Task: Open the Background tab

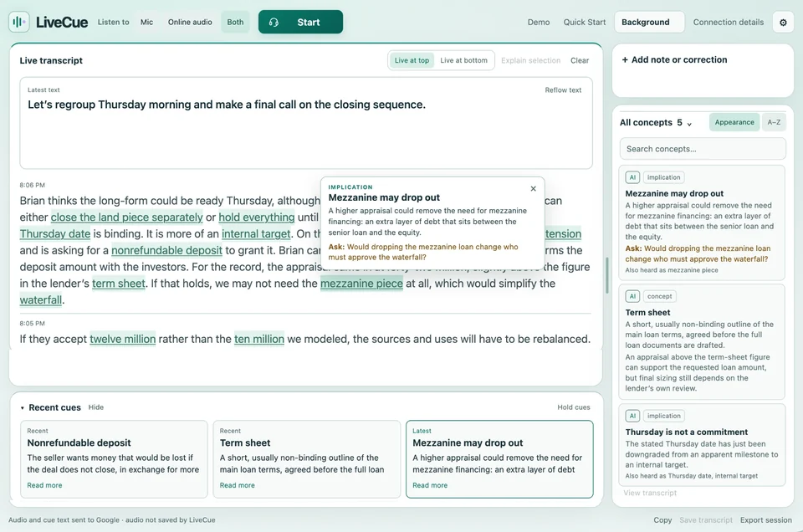Action: coord(649,22)
